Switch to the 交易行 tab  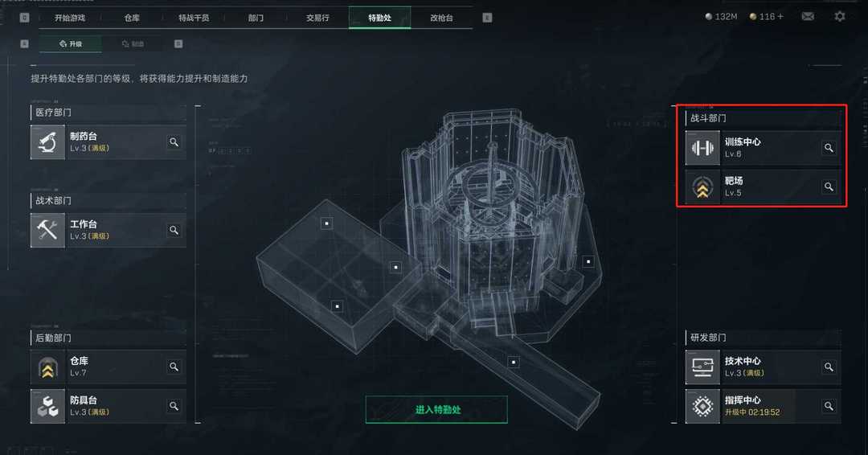pos(317,18)
